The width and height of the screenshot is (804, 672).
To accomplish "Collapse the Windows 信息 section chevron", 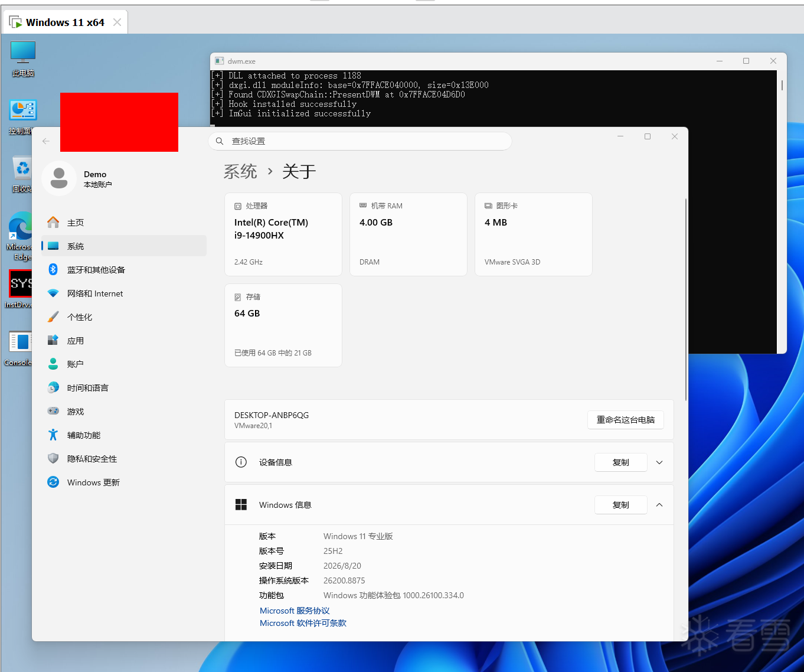I will point(659,505).
